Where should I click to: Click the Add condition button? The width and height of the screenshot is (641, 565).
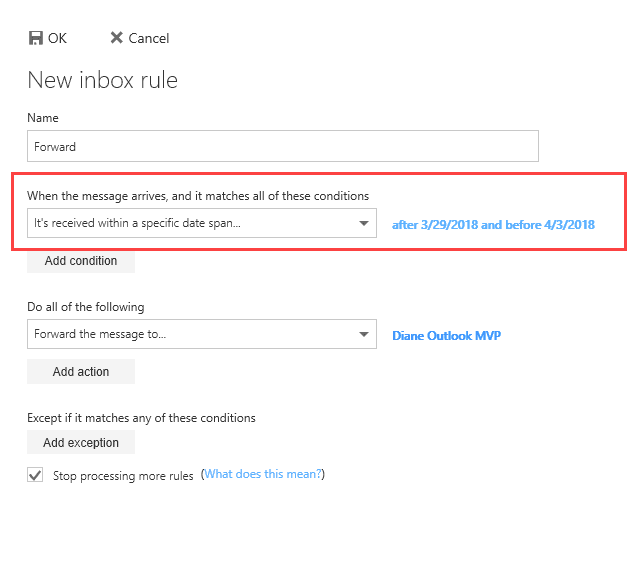pyautogui.click(x=81, y=260)
